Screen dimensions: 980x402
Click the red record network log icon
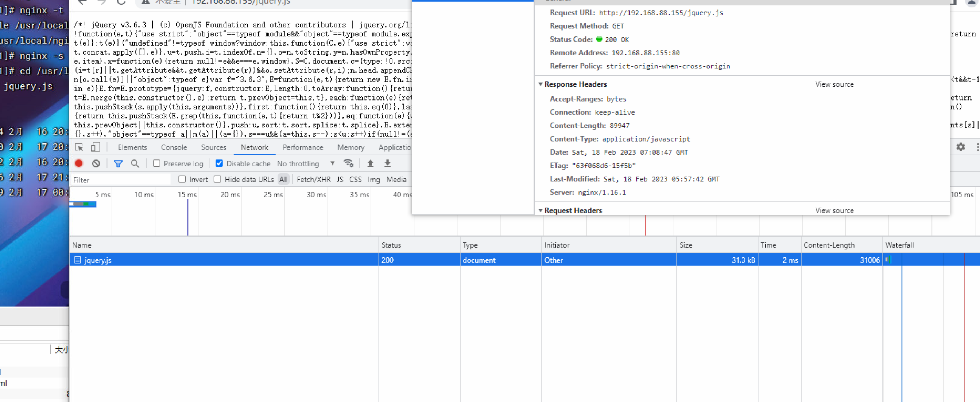click(79, 163)
